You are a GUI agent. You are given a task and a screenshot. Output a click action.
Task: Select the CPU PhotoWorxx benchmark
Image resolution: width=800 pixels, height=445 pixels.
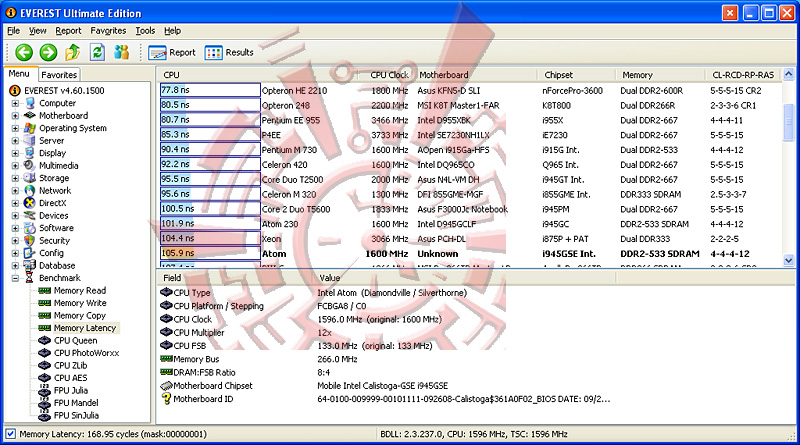(x=86, y=353)
